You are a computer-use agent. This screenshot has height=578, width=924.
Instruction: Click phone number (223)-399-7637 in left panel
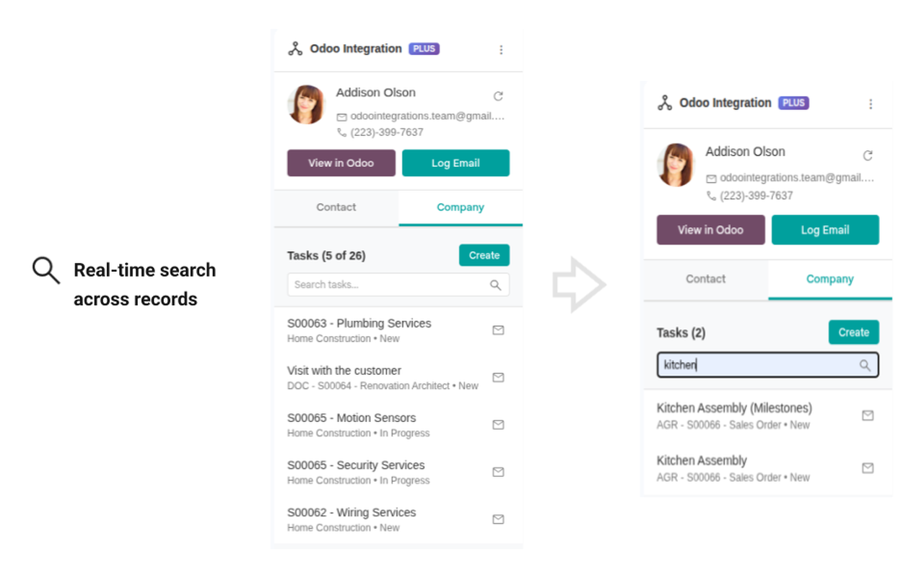point(387,132)
